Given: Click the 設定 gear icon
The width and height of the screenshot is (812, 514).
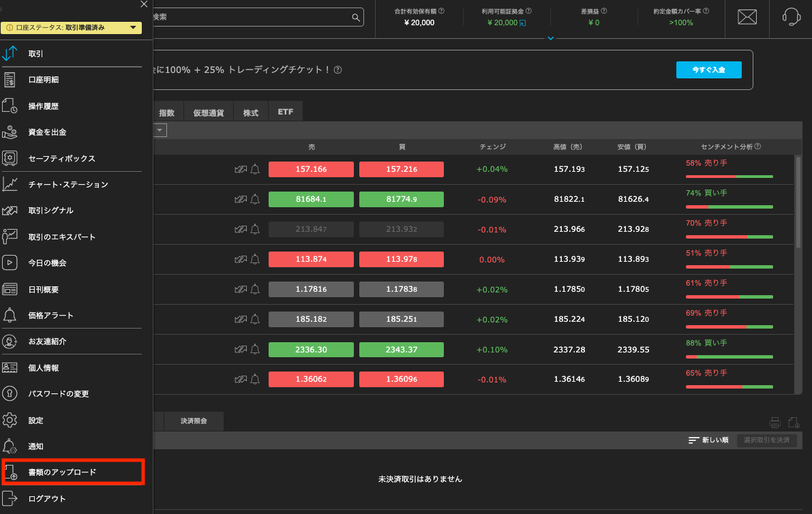Looking at the screenshot, I should 10,421.
